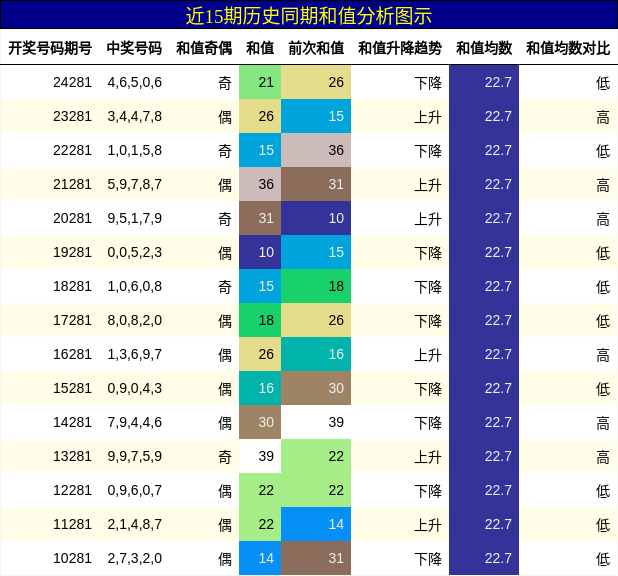
Task: Click the 和值奇偶 column header
Action: coord(204,47)
